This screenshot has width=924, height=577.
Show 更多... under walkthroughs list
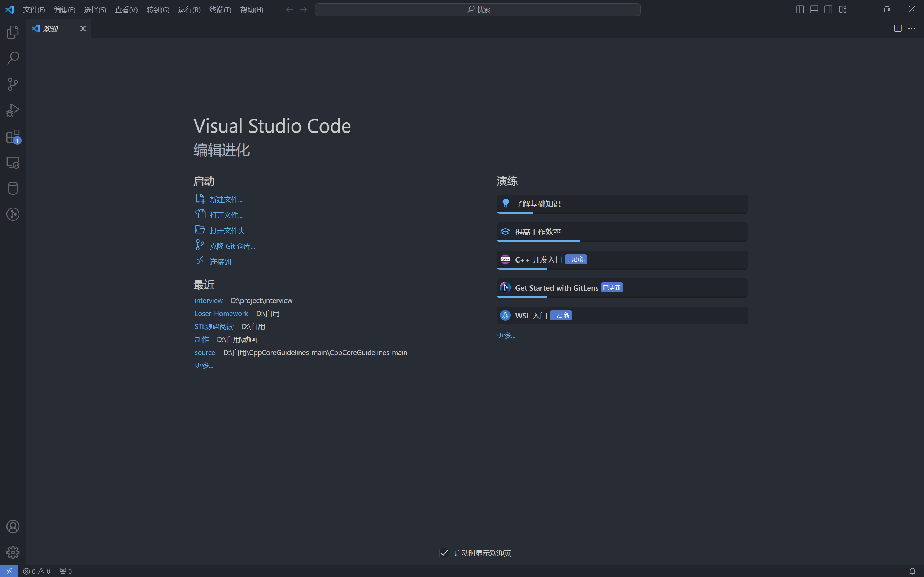[x=506, y=335]
